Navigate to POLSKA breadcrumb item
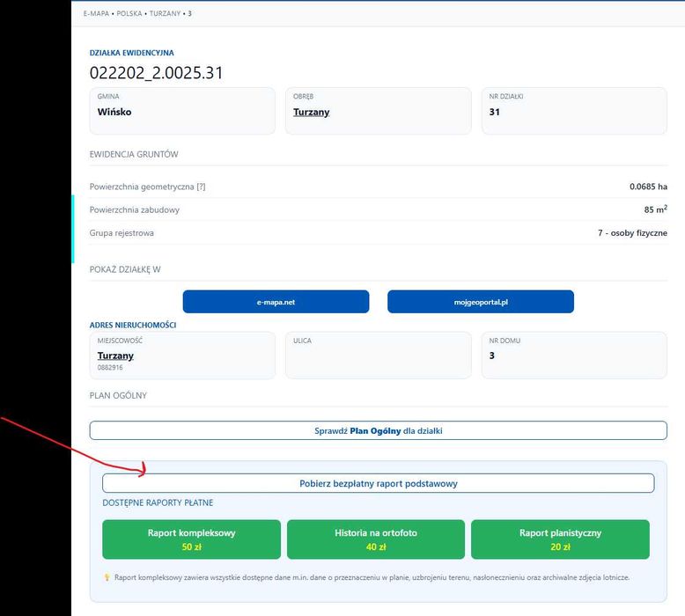The height and width of the screenshot is (616, 685). (x=129, y=13)
